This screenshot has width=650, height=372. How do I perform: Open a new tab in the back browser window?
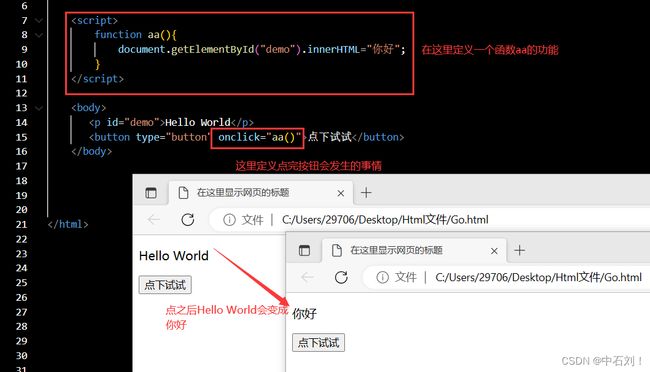pos(366,193)
